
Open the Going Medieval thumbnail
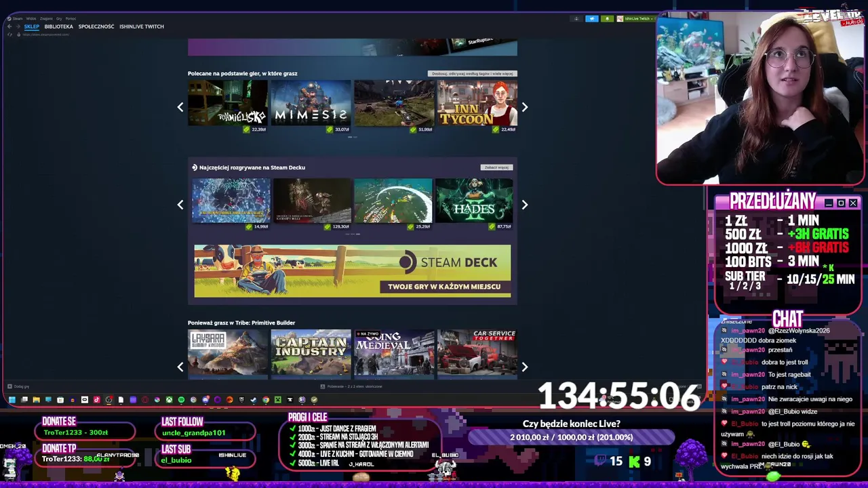(x=394, y=352)
